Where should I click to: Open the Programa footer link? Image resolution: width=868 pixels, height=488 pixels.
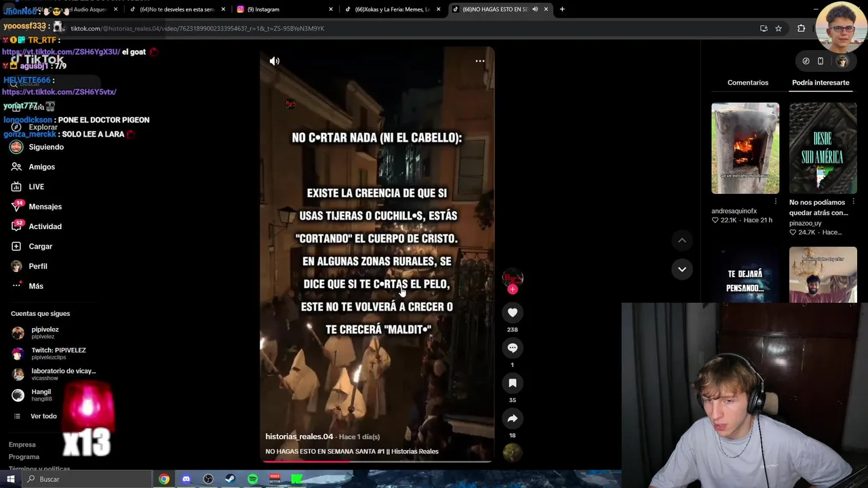click(x=24, y=457)
